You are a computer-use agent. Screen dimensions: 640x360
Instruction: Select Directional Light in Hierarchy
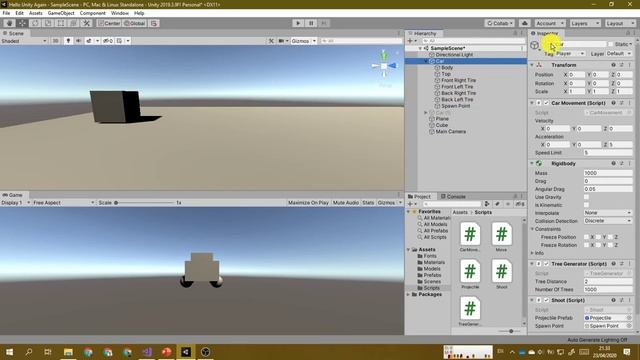[454, 55]
